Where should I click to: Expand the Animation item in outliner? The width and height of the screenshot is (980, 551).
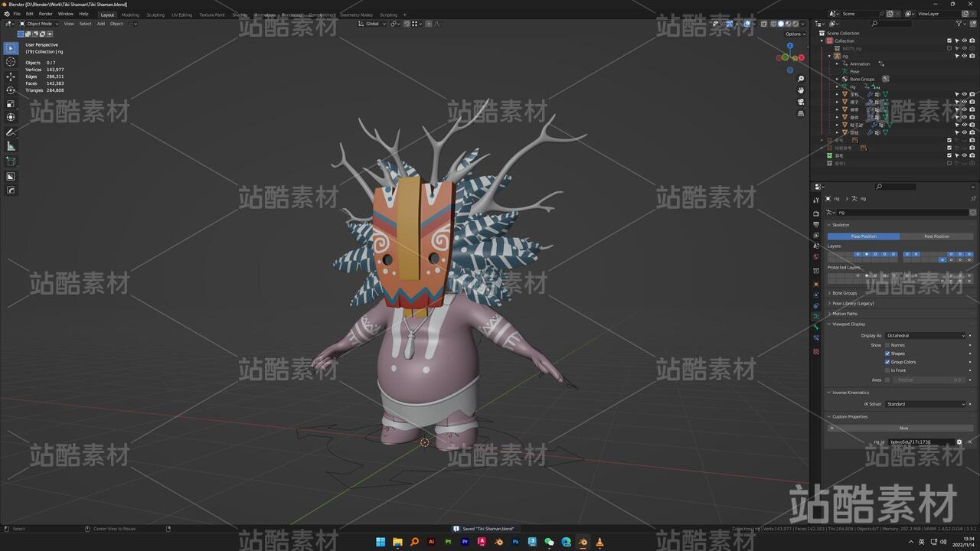coord(838,64)
